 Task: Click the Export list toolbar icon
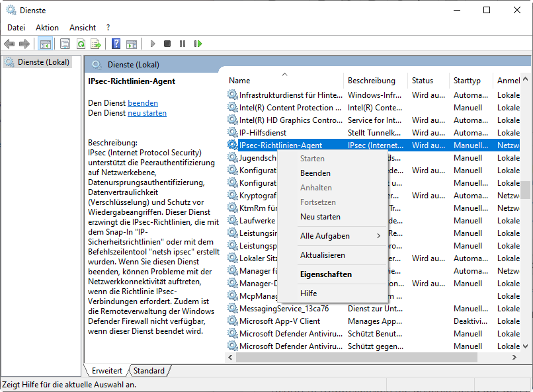[x=96, y=44]
